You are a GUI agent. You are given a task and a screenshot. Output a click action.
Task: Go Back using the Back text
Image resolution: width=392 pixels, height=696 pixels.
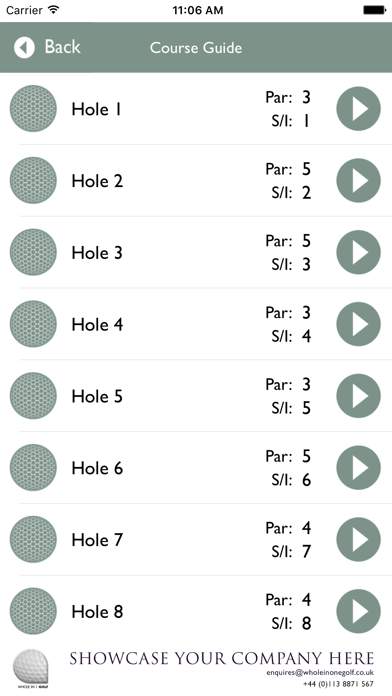[63, 47]
